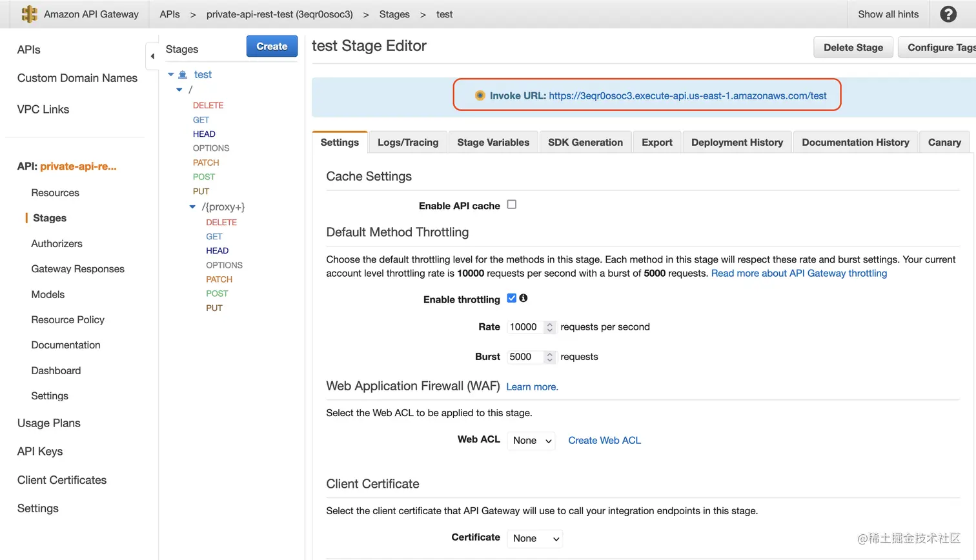The image size is (976, 560).
Task: Click into the Rate input field
Action: (525, 327)
